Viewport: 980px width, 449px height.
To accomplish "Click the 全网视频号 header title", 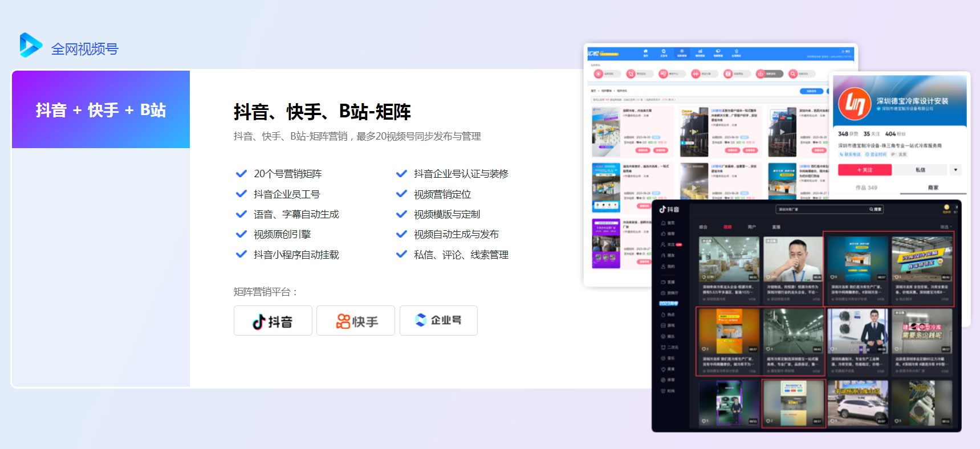I will click(x=84, y=49).
